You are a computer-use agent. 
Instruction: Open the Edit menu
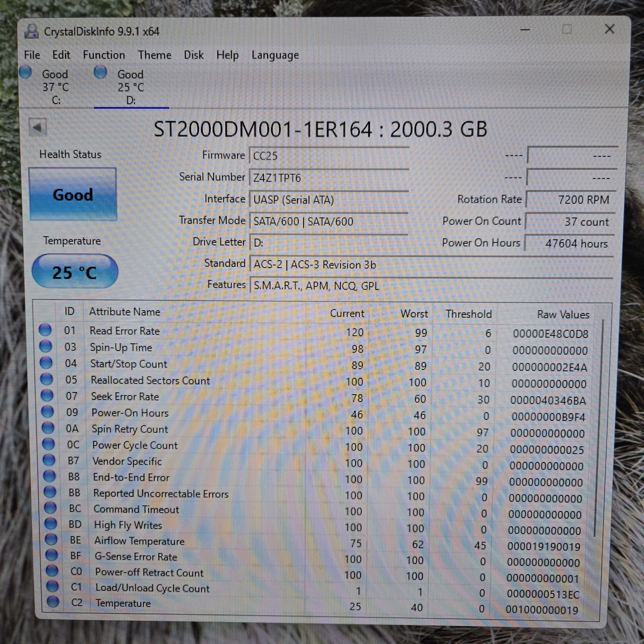(x=61, y=55)
